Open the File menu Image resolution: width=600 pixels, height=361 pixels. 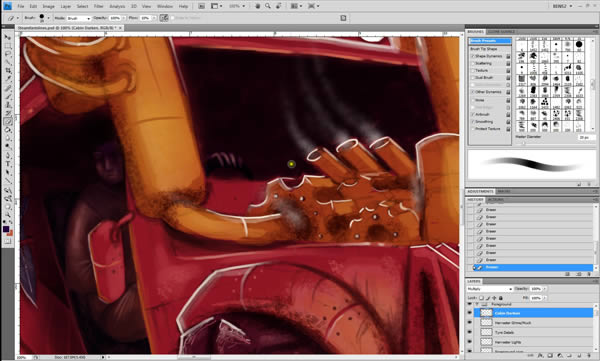[21, 6]
